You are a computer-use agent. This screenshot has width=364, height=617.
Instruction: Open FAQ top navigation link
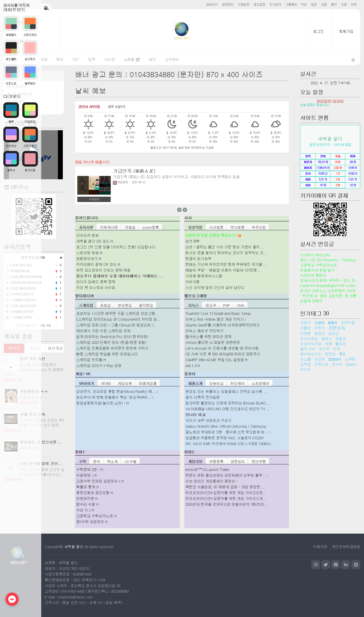304,4
